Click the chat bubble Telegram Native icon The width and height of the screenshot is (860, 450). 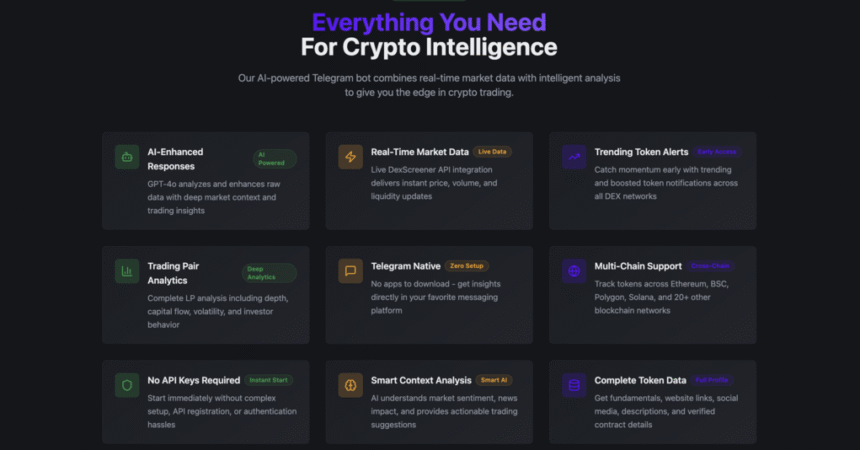[x=350, y=271]
